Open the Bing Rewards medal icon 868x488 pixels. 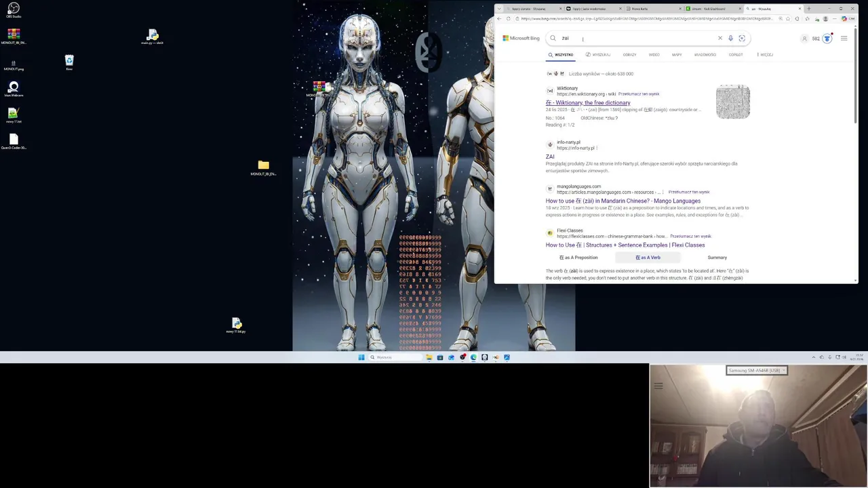click(827, 39)
